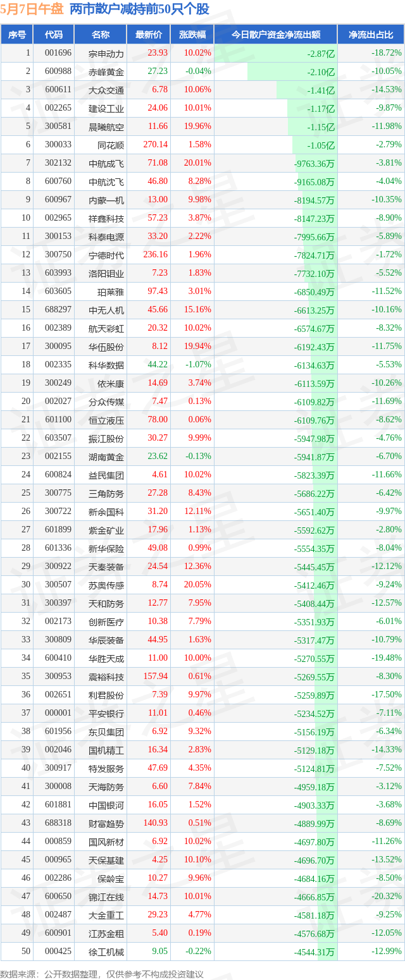405x980 pixels.
Task: Click stock name 三角防务
Action: [x=106, y=494]
